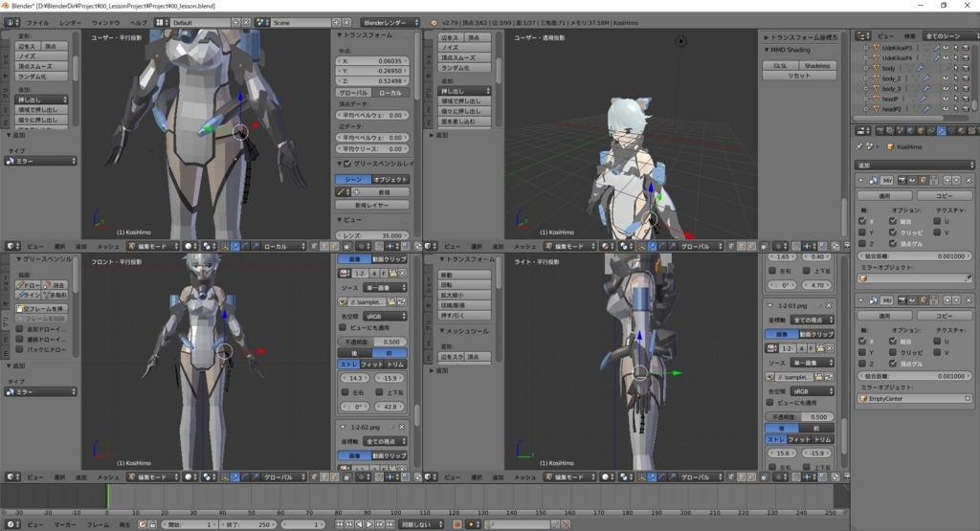980x531 pixels.
Task: Toggle Y axis checkbox in first mirror modifier
Action: coord(862,232)
